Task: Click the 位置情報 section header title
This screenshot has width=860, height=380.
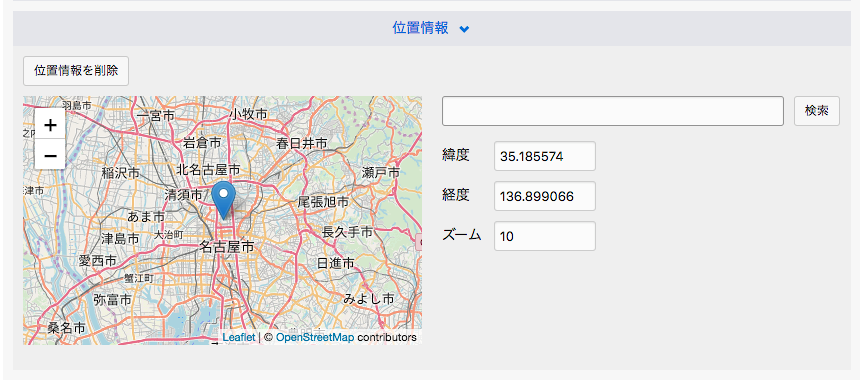Action: (421, 29)
